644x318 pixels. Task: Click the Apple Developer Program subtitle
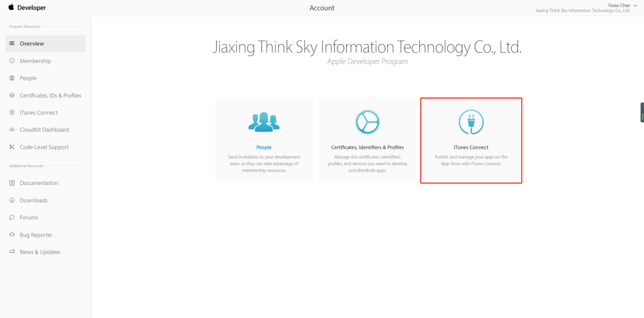(x=367, y=61)
